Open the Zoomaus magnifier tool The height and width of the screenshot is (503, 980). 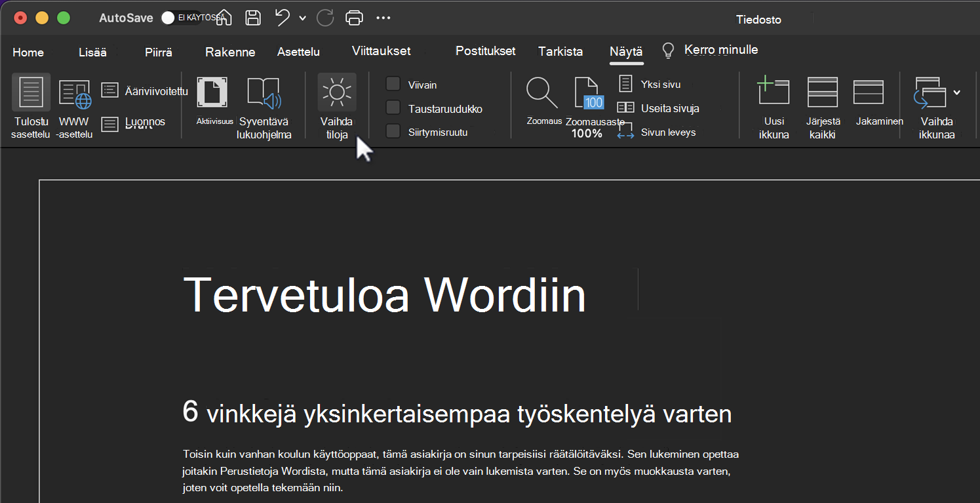pos(542,93)
